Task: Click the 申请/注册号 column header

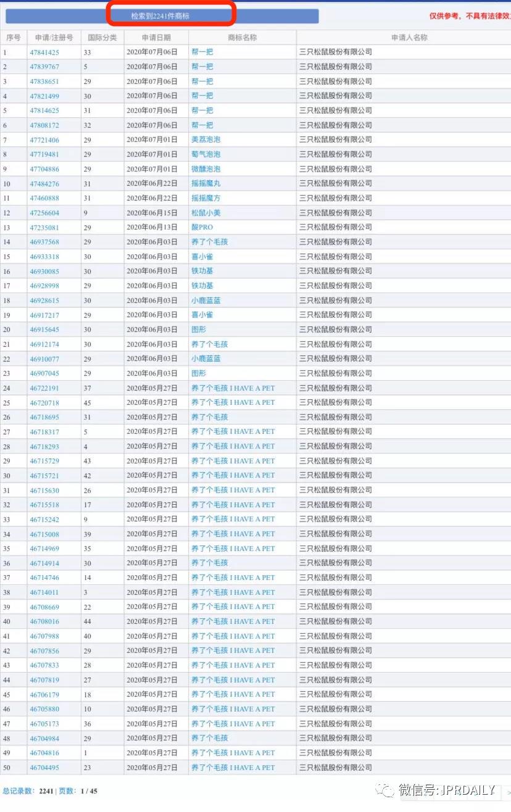Action: point(54,38)
